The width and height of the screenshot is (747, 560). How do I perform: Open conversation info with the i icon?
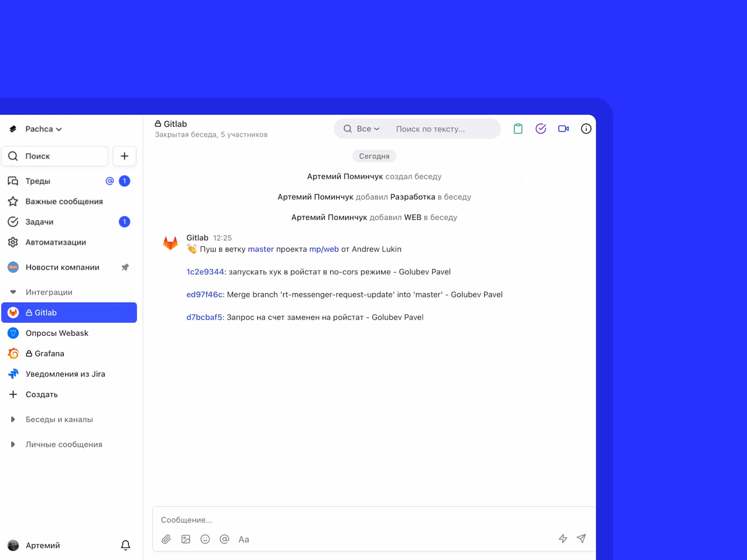[586, 129]
